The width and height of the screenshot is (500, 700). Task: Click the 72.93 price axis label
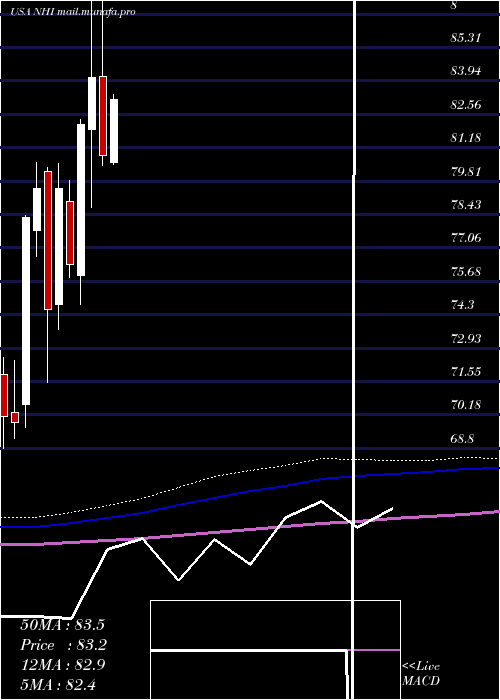[466, 338]
